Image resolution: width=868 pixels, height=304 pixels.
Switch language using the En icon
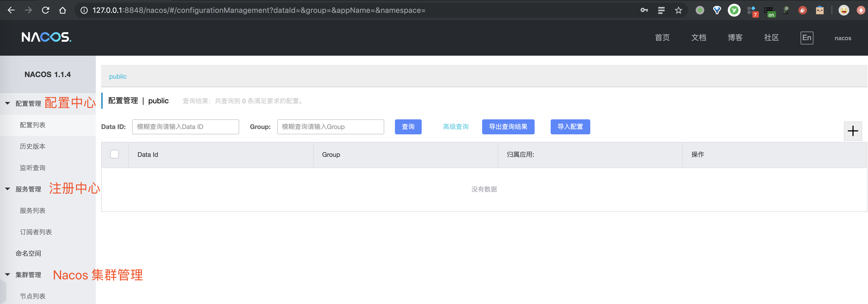coord(807,38)
